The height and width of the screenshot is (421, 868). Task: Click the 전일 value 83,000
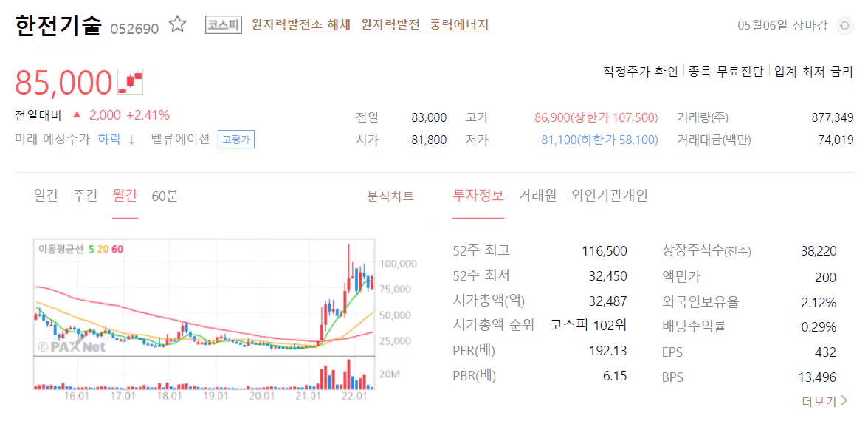(x=429, y=117)
